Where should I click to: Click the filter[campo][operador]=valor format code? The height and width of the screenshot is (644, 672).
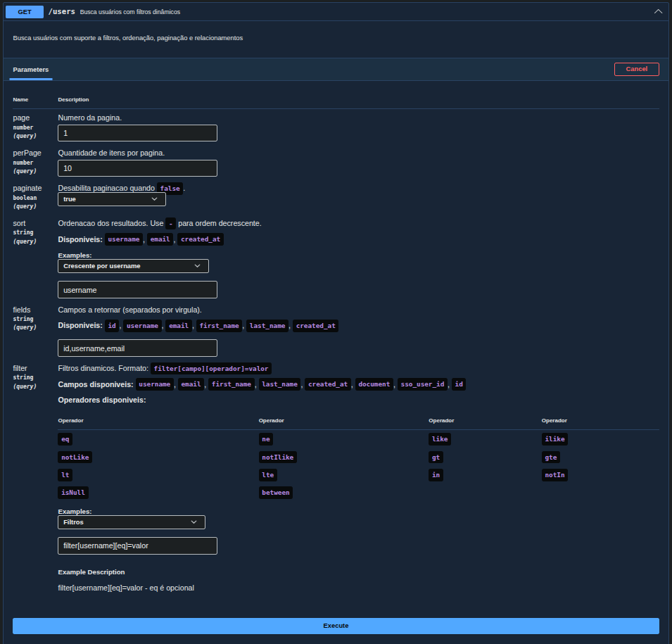[211, 369]
